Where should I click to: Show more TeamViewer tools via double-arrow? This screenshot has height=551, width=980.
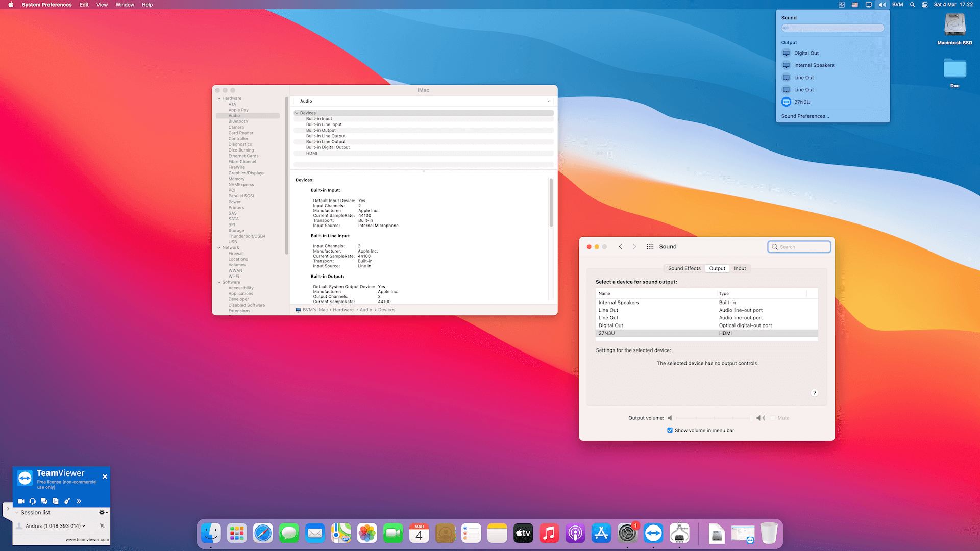tap(79, 502)
